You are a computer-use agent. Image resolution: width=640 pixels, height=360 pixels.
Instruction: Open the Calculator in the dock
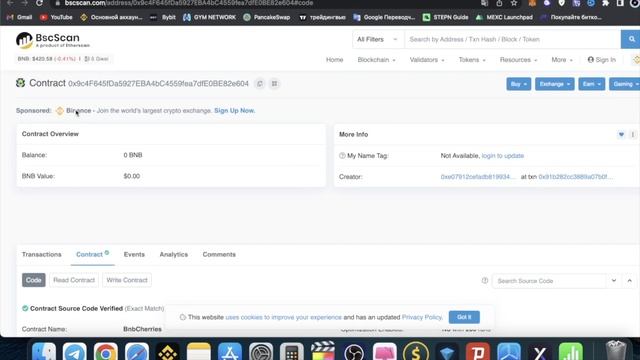292,352
